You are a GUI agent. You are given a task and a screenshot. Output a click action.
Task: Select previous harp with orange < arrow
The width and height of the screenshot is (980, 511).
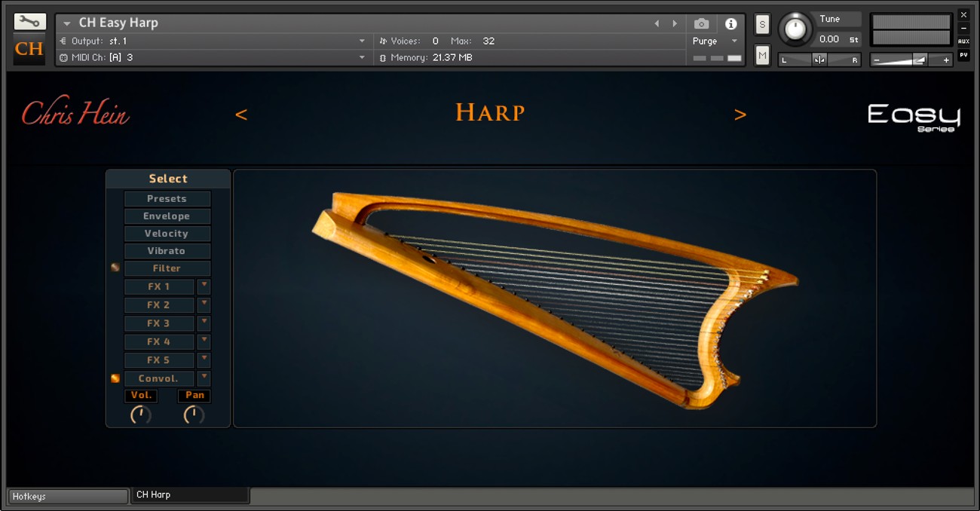point(241,115)
